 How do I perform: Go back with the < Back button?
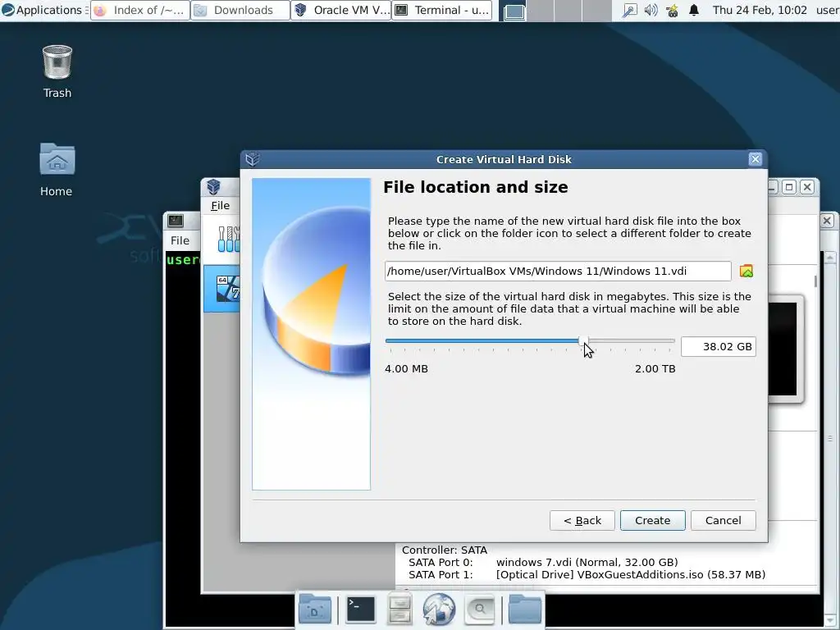point(582,520)
